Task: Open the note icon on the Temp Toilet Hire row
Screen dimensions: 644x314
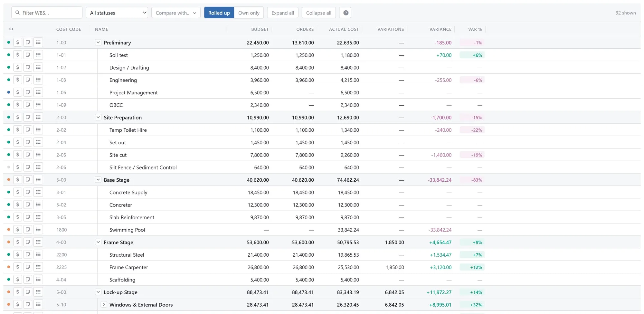Action: (x=28, y=130)
